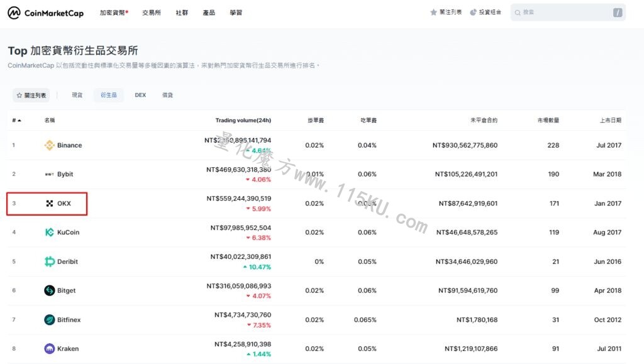The width and height of the screenshot is (644, 364).
Task: Select Bybit launch date Mar 2018
Action: 607,174
